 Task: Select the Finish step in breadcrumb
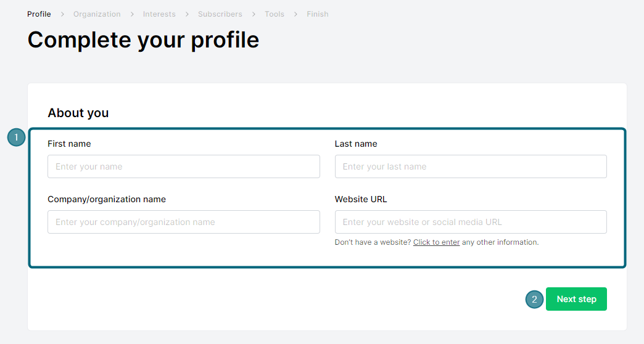[318, 14]
